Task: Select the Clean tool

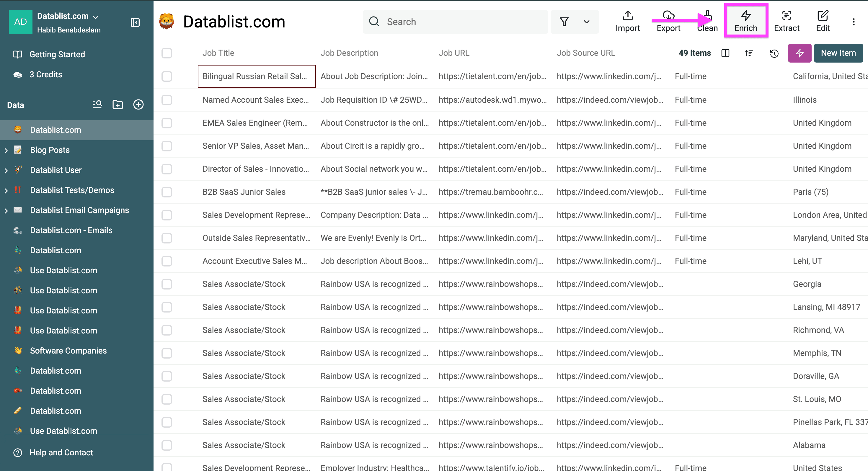Action: (707, 21)
